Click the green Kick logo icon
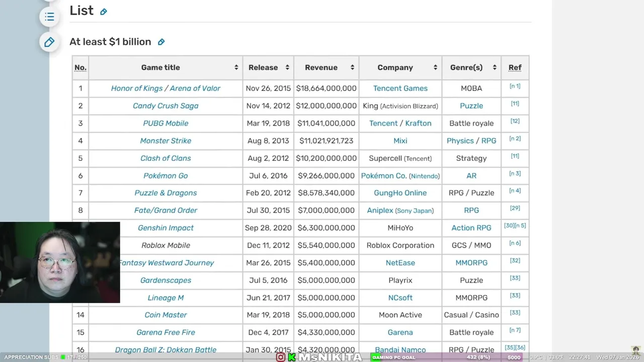The height and width of the screenshot is (362, 644). click(292, 357)
